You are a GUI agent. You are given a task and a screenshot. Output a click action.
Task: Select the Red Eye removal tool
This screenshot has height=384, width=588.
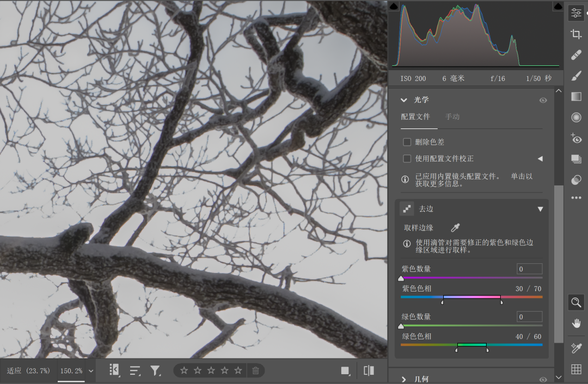tap(576, 139)
